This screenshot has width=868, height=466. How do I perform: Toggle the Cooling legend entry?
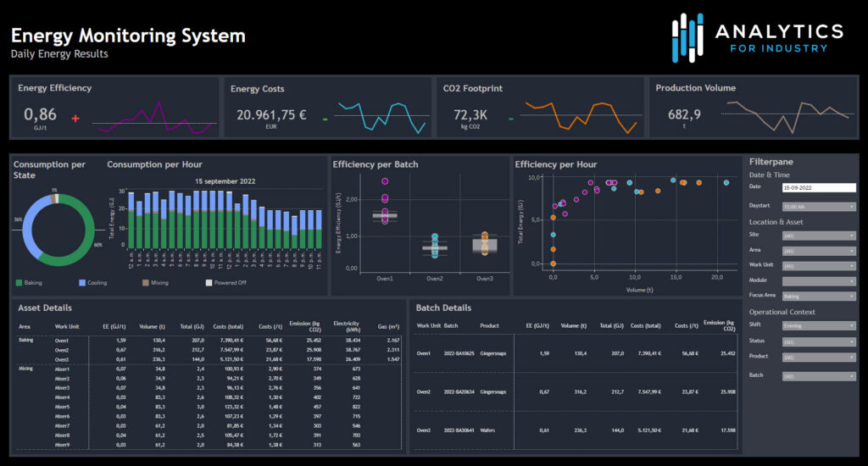(94, 282)
